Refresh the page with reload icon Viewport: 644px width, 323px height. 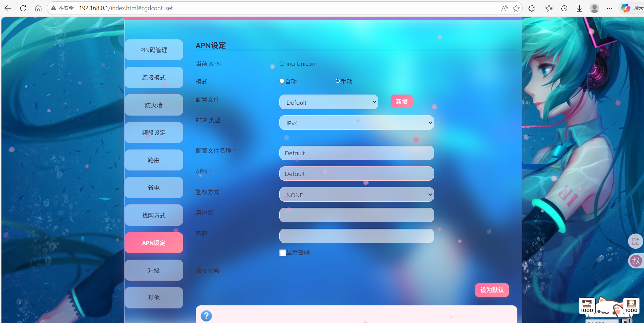point(23,8)
